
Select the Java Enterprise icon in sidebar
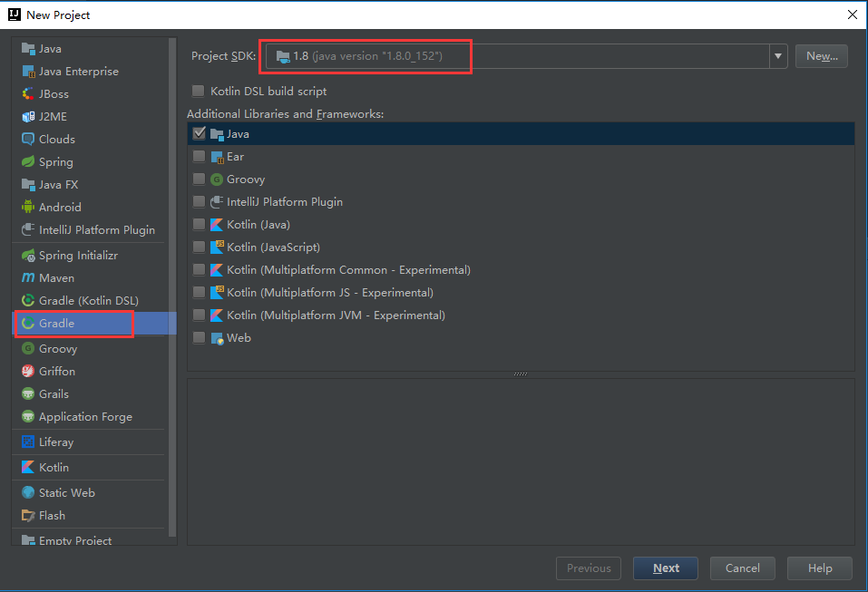pos(28,72)
